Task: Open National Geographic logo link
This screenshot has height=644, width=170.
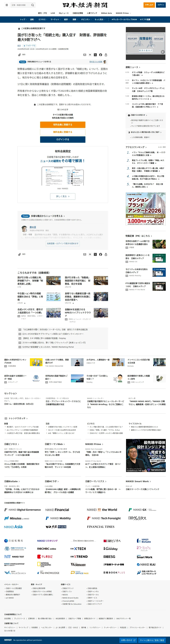Action: point(44,565)
